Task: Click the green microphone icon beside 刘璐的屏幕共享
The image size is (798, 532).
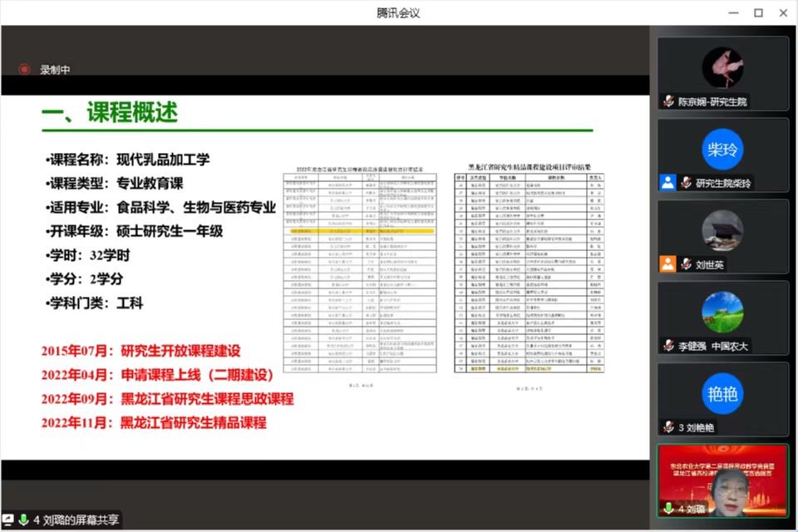Action: click(x=23, y=520)
